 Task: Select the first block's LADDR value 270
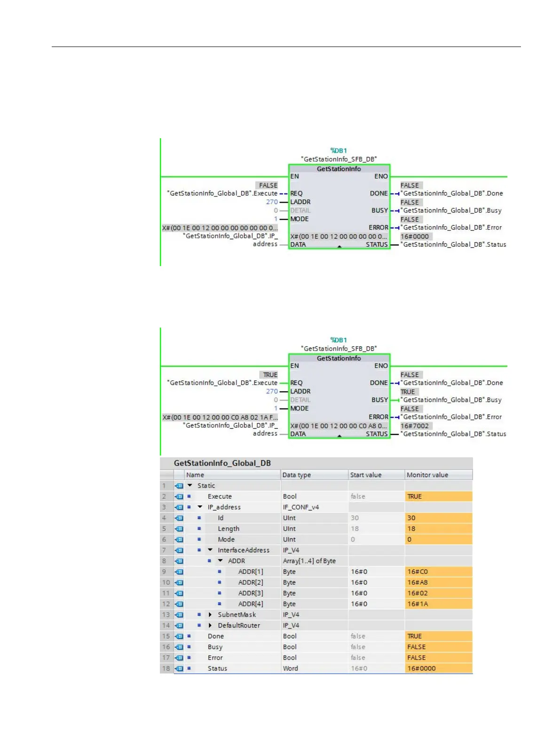tap(272, 202)
